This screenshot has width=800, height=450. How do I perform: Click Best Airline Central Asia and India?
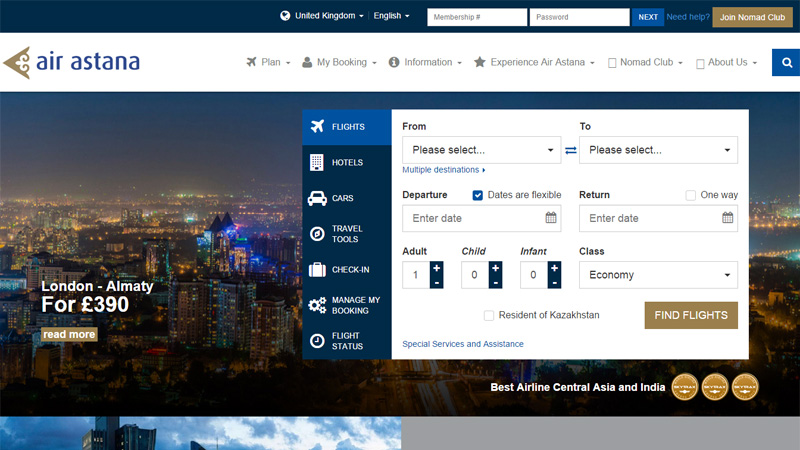tap(578, 387)
